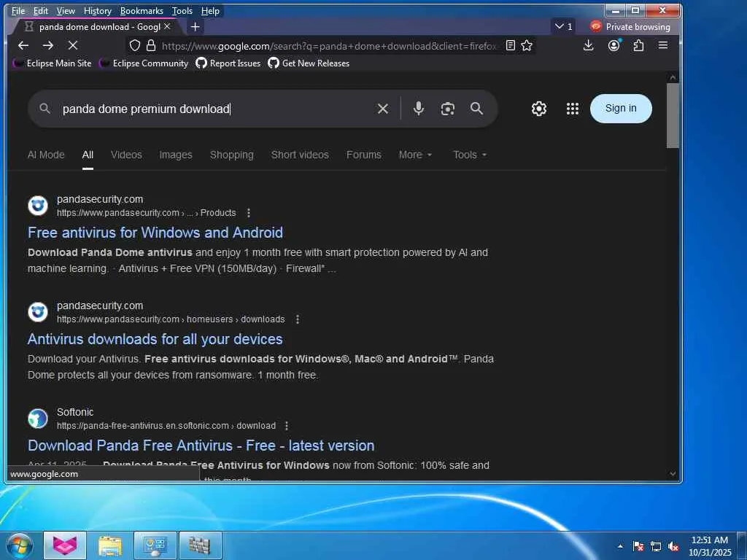
Task: Open Download Panda Free Antivirus link
Action: pos(201,446)
